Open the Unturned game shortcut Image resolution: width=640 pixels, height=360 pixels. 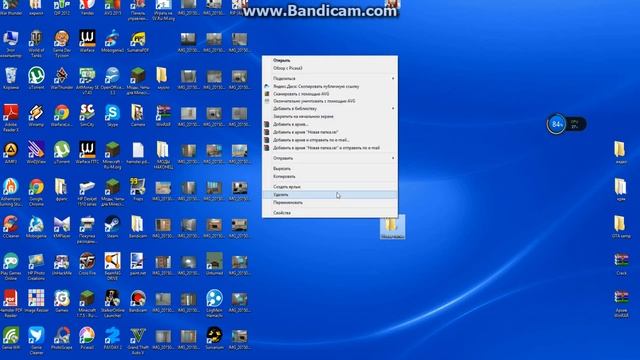[x=214, y=264]
